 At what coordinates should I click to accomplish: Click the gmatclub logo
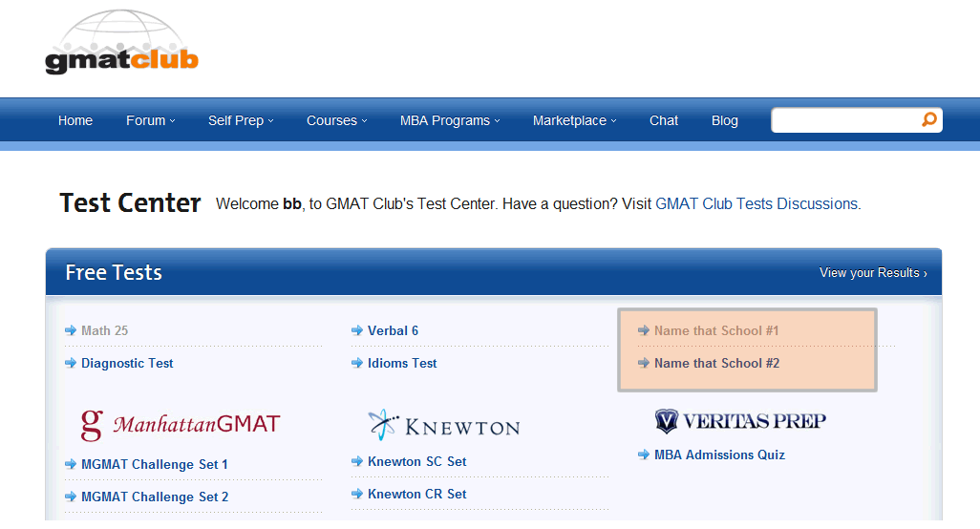(122, 42)
